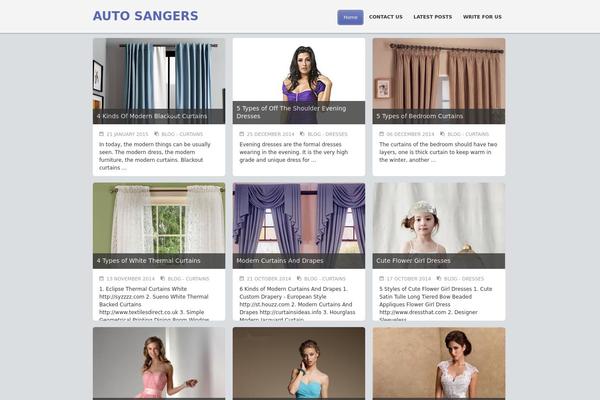The width and height of the screenshot is (600, 400).
Task: Open the Contact Us menu item
Action: pyautogui.click(x=386, y=17)
